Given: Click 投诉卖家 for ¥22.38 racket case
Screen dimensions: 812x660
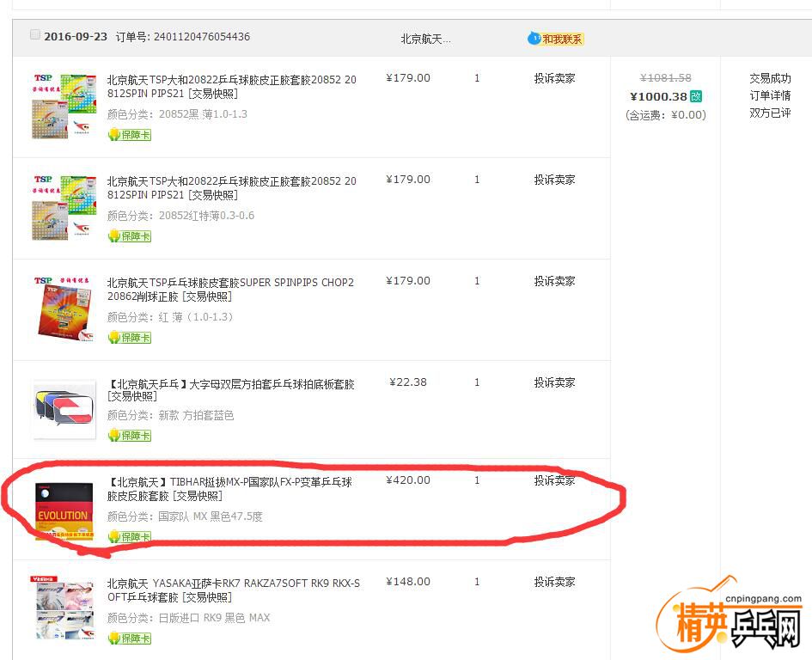Looking at the screenshot, I should pyautogui.click(x=554, y=382).
